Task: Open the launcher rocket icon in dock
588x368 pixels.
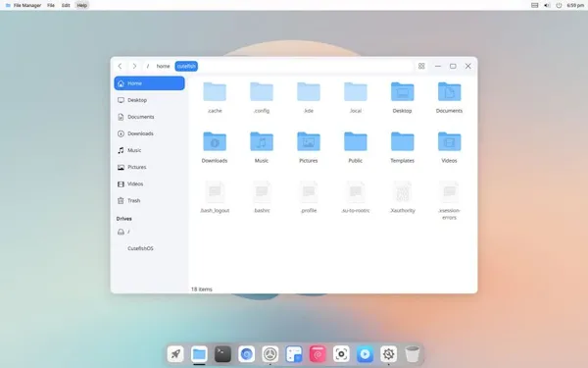Action: 175,353
